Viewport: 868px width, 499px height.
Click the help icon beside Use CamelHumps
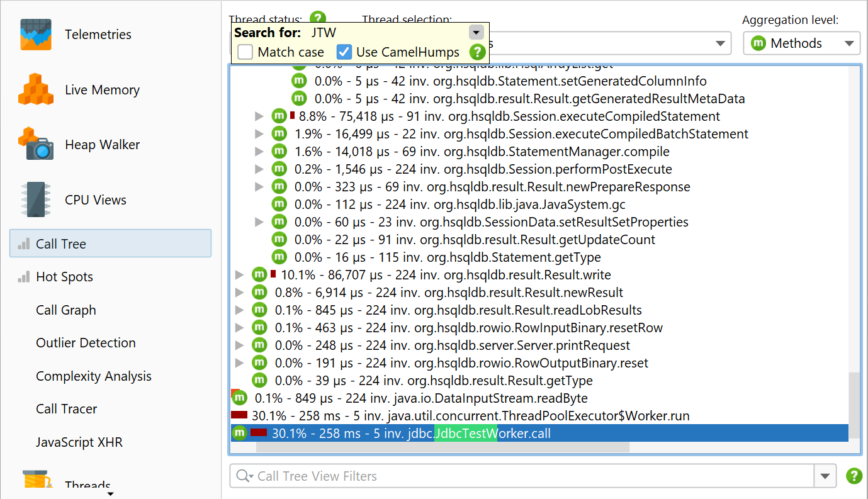coord(478,52)
